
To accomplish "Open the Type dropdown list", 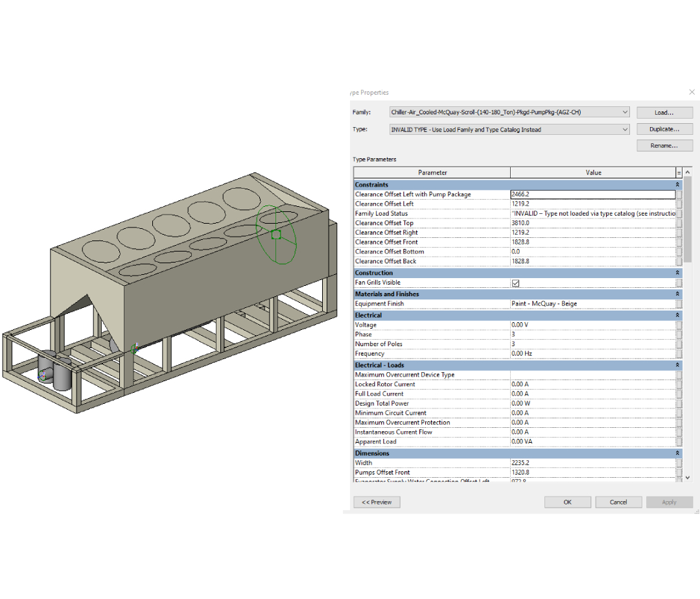I will click(x=624, y=130).
